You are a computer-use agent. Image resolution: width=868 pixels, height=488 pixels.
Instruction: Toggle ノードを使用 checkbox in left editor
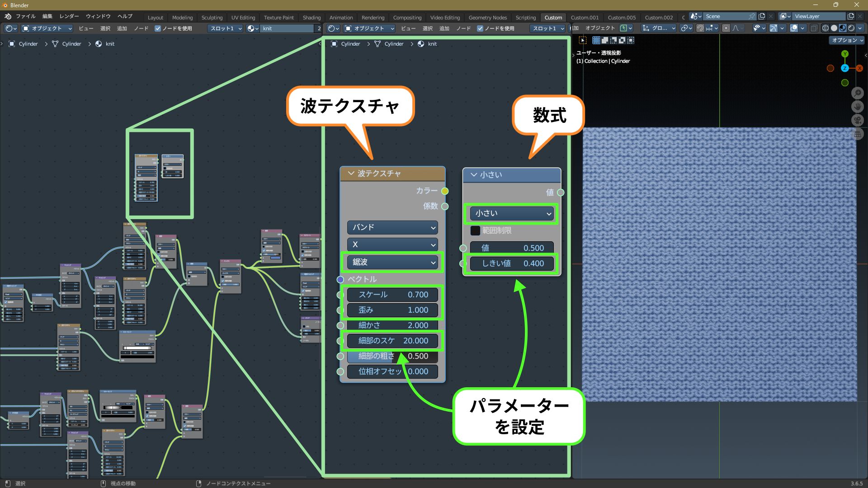pyautogui.click(x=158, y=28)
